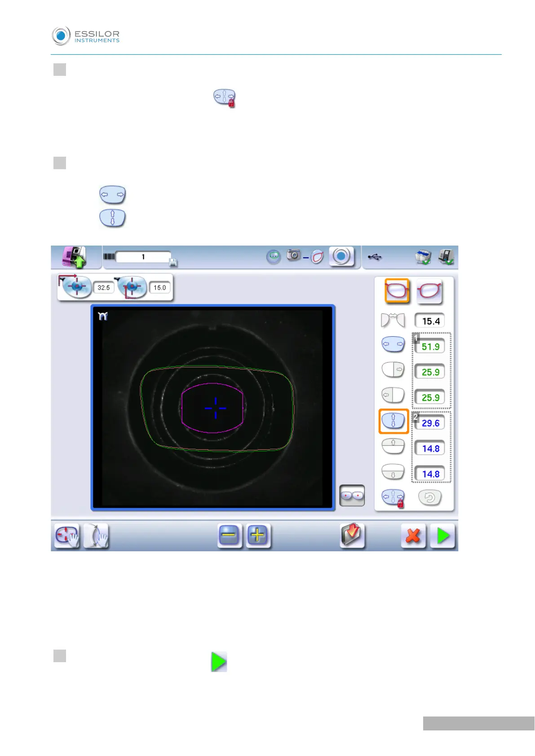The image size is (535, 756).
Task: Select the total width icon beside 51.9
Action: pos(393,344)
